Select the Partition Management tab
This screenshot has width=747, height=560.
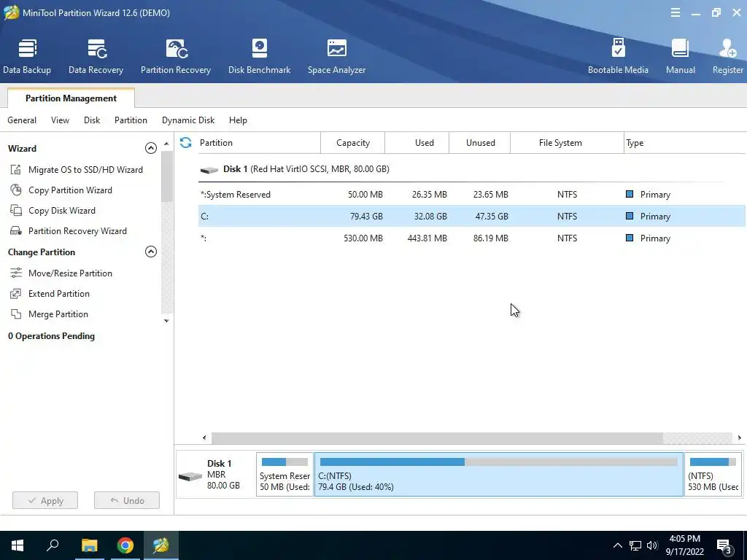pyautogui.click(x=71, y=98)
